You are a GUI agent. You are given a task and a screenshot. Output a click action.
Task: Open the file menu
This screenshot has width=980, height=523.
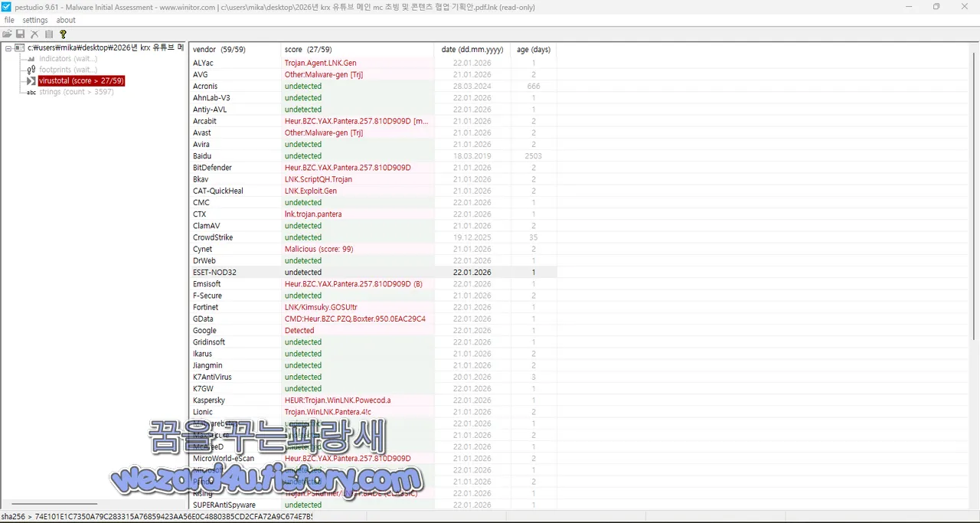[x=9, y=20]
